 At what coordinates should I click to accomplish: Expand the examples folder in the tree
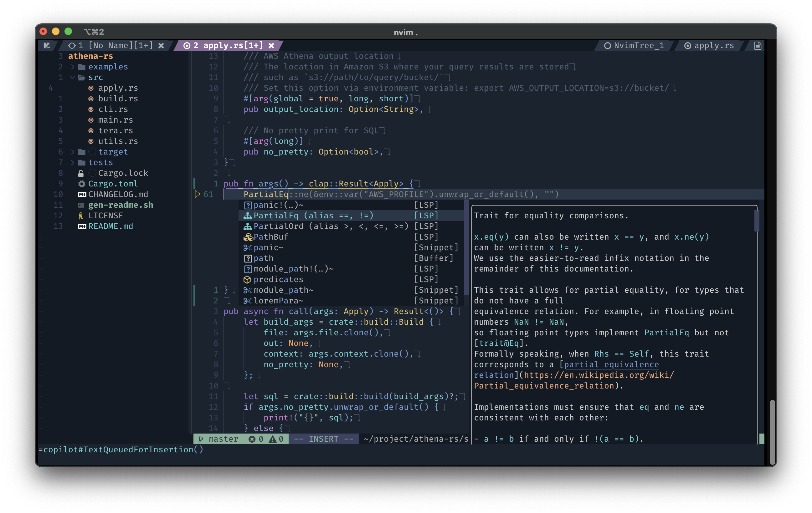click(x=72, y=66)
